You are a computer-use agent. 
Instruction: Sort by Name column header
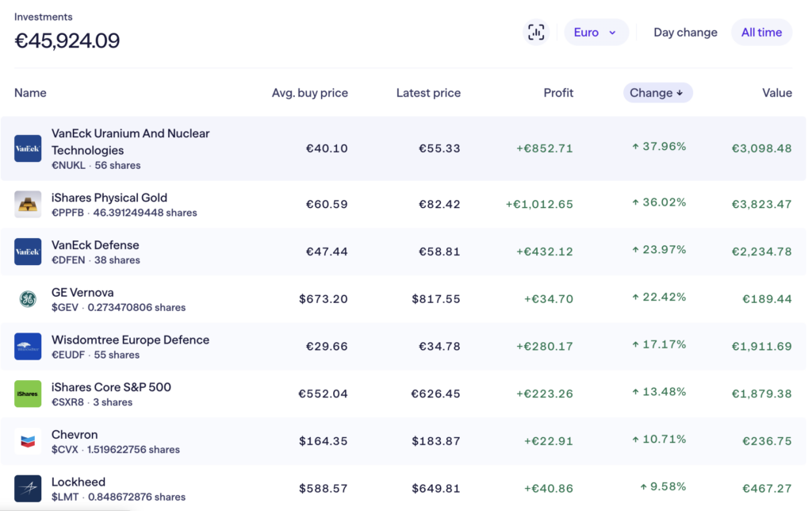tap(30, 93)
